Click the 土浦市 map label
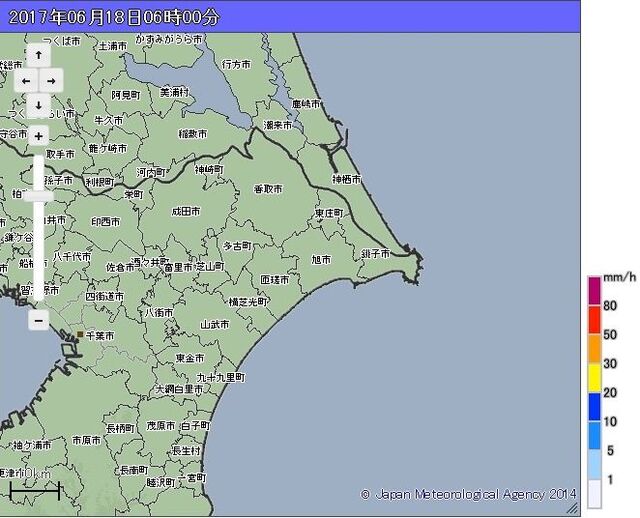 (x=113, y=46)
